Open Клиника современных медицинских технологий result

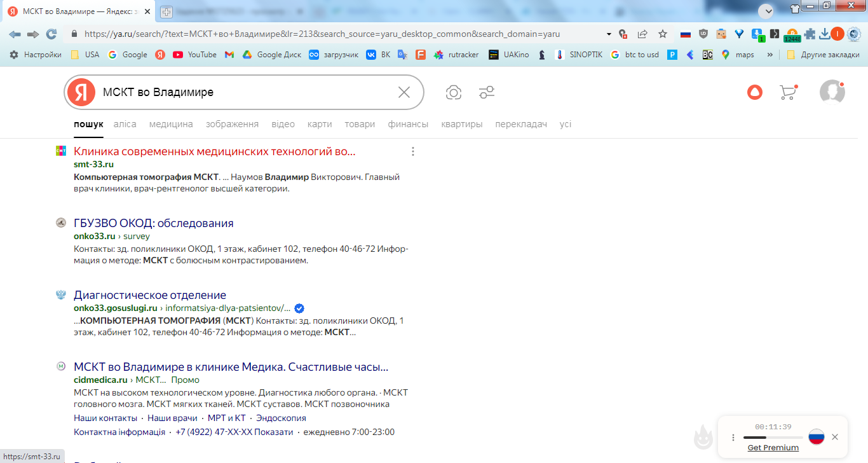click(215, 151)
